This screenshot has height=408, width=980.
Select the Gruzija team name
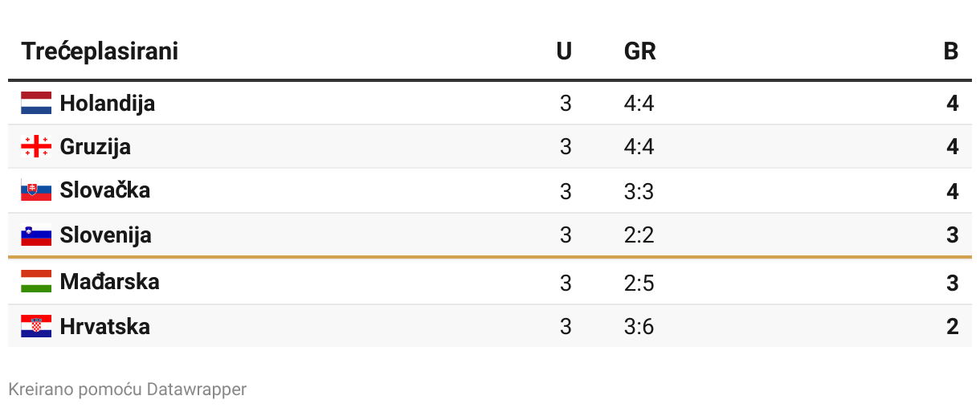tap(95, 146)
